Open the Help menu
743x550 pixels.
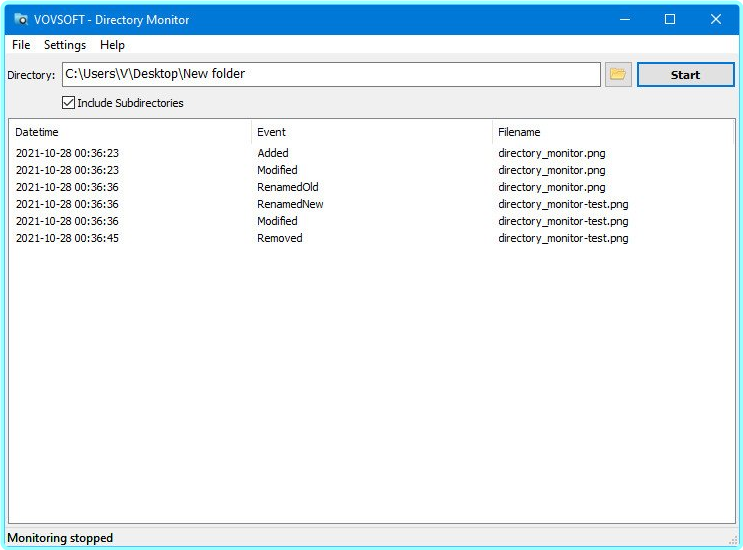[x=112, y=45]
